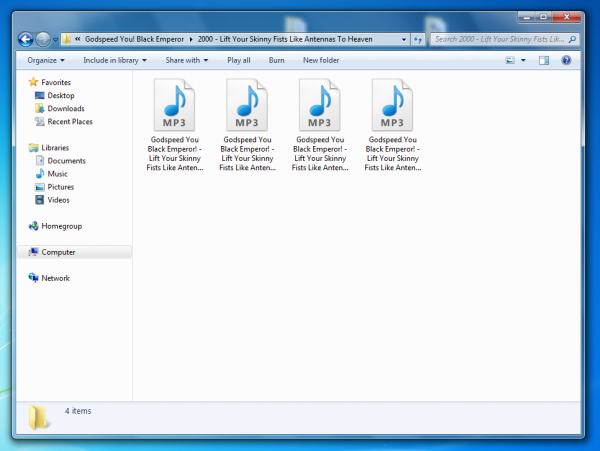600x451 pixels.
Task: Open the Pictures library
Action: [60, 187]
